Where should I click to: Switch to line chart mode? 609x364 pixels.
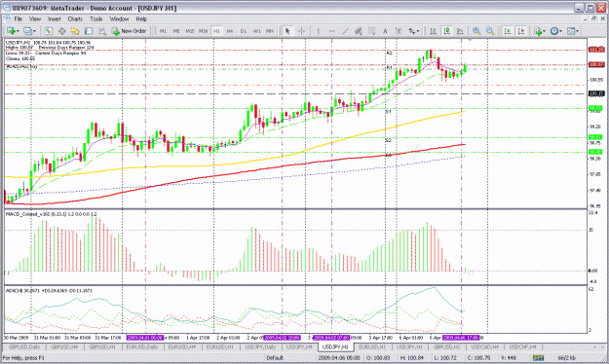pos(460,31)
